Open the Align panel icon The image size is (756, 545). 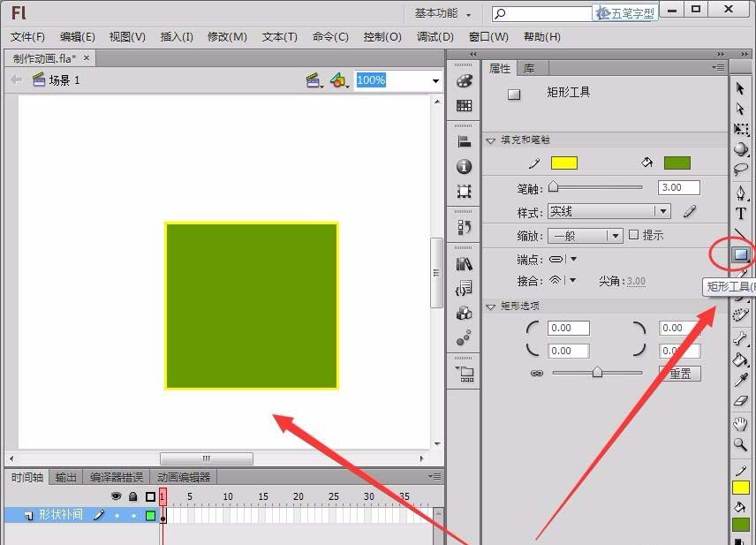tap(465, 142)
